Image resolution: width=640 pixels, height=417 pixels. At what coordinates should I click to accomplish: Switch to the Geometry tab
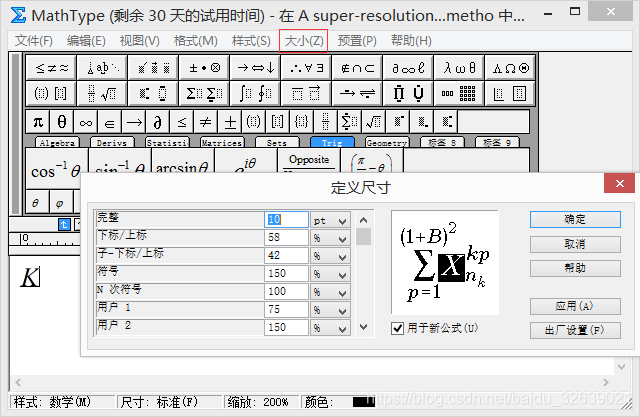tap(387, 142)
